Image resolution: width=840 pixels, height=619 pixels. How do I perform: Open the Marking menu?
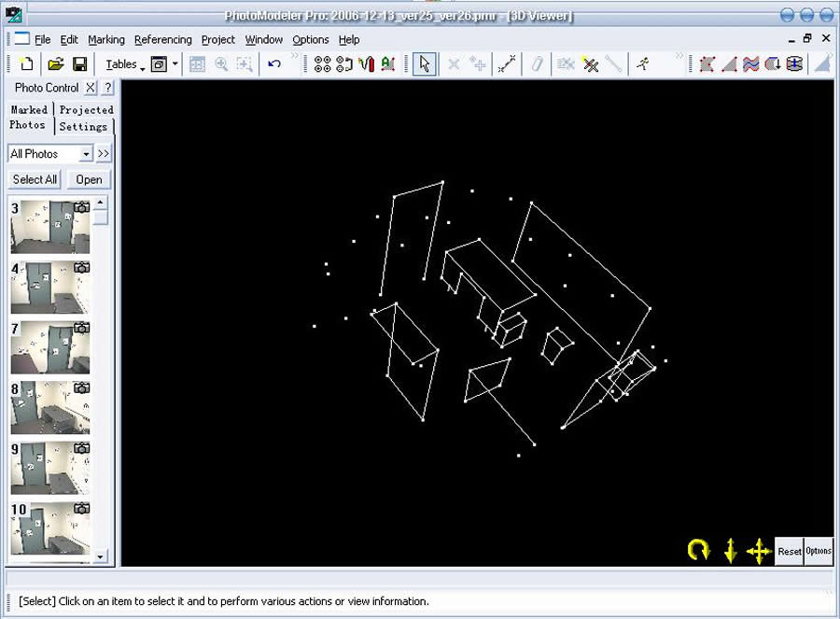point(106,39)
